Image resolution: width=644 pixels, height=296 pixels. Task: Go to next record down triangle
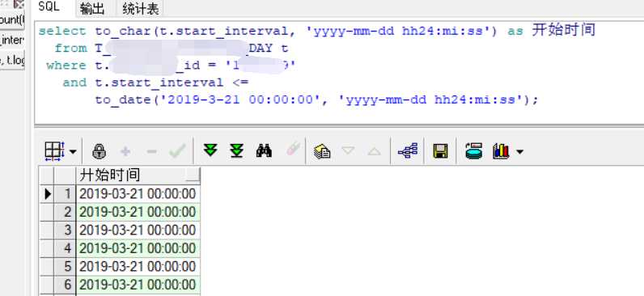tap(348, 150)
